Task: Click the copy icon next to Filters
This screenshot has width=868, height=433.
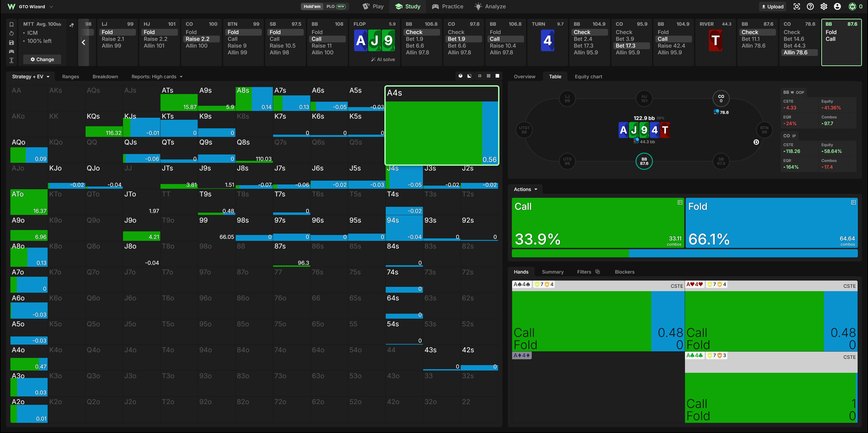Action: tap(598, 272)
